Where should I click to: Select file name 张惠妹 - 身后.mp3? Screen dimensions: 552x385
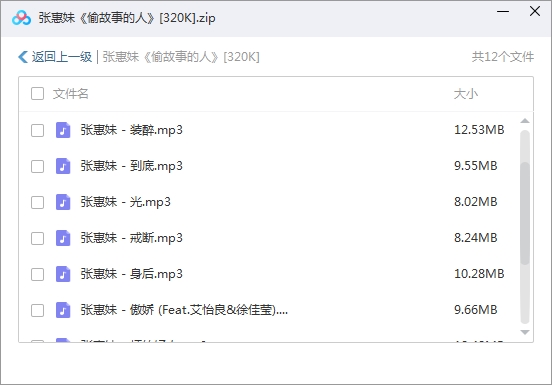click(132, 274)
